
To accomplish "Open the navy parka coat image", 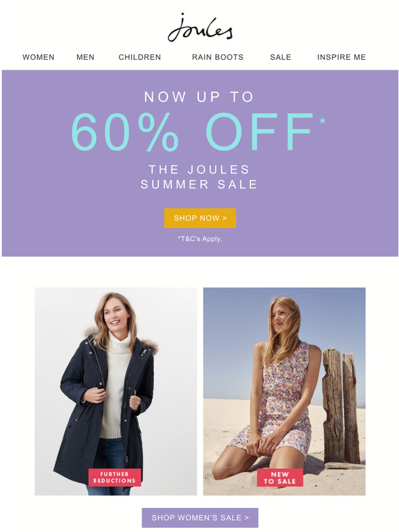I will point(116,391).
